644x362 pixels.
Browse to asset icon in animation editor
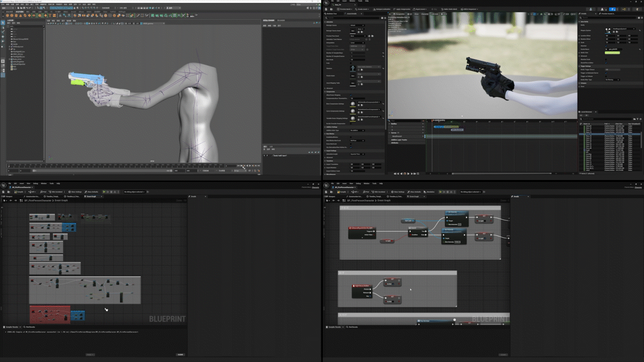332,9
